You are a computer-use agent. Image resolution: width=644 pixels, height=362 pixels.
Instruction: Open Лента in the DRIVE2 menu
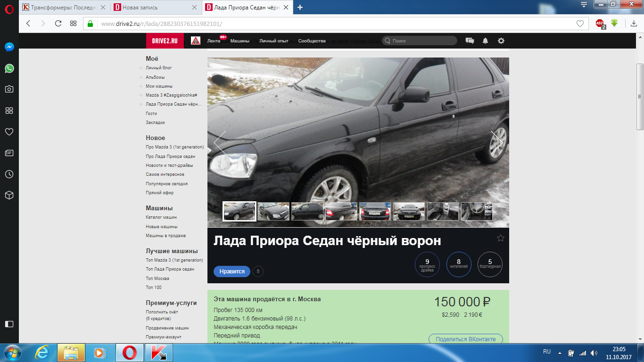(214, 41)
